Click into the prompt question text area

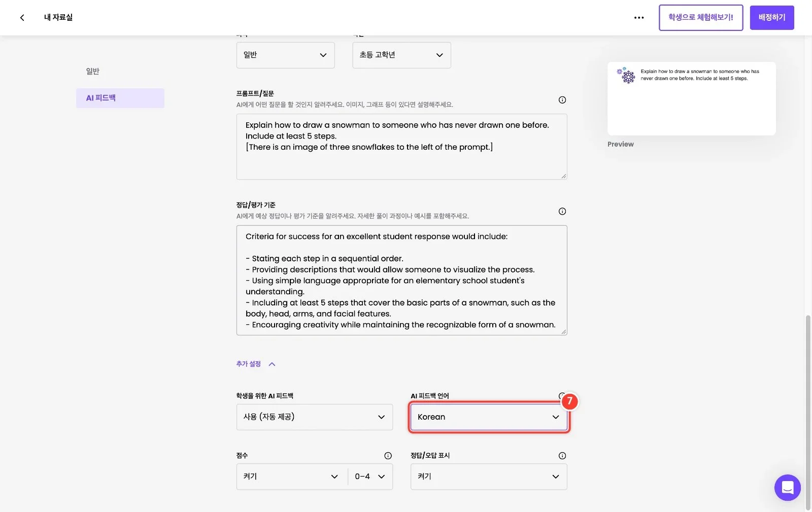[401, 147]
